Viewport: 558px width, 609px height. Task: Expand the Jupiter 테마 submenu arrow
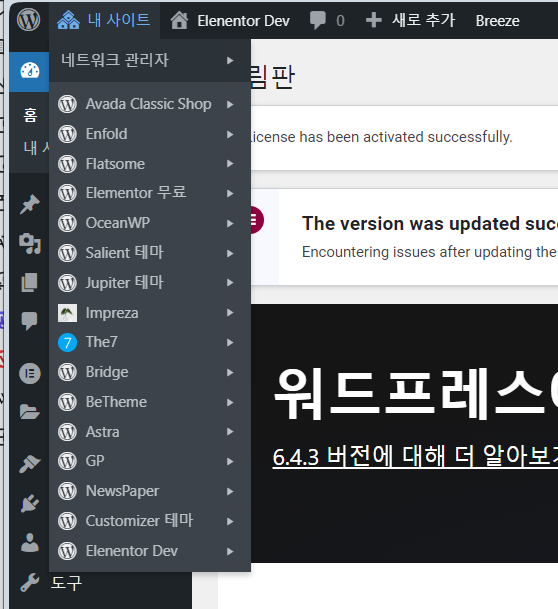point(230,283)
